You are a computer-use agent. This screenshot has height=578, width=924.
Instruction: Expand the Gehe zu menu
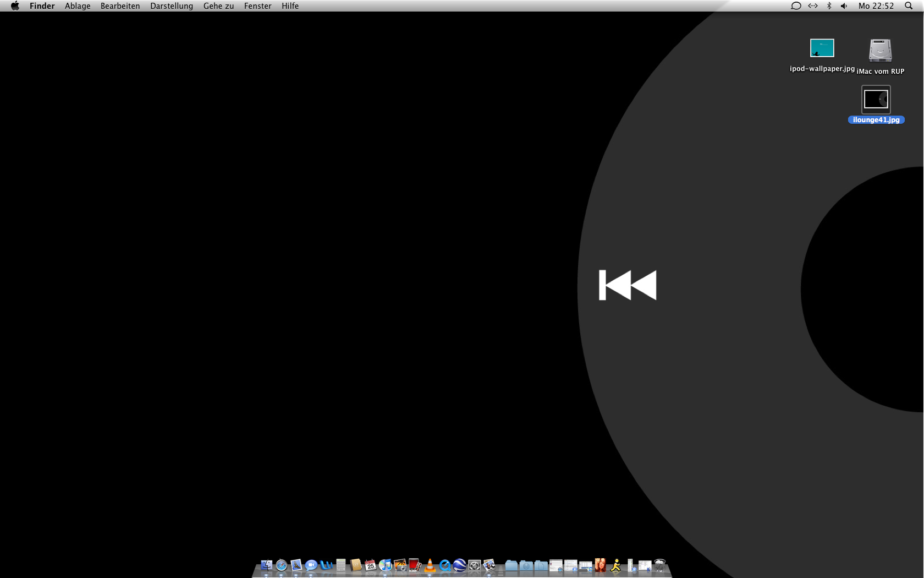218,6
